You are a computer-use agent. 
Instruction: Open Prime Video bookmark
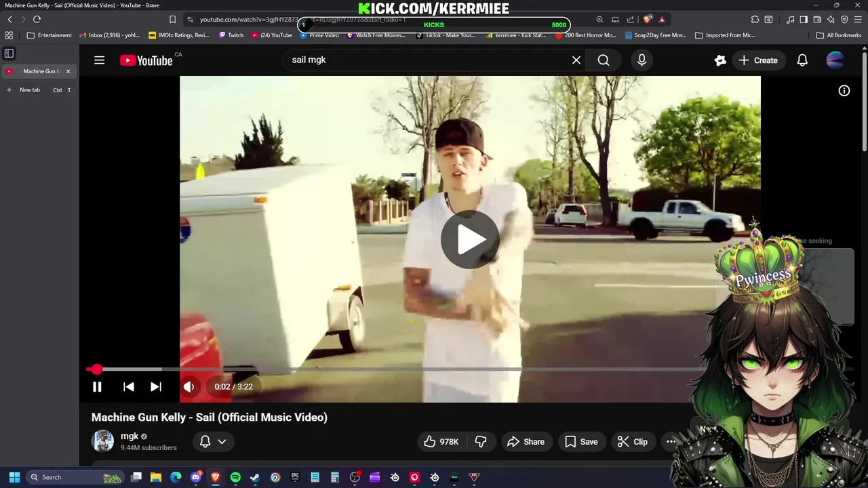pos(319,35)
